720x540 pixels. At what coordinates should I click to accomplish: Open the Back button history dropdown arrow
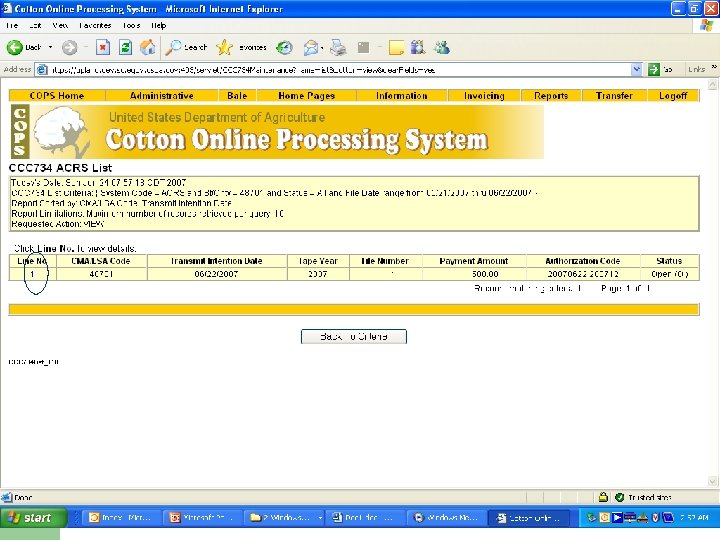point(51,47)
